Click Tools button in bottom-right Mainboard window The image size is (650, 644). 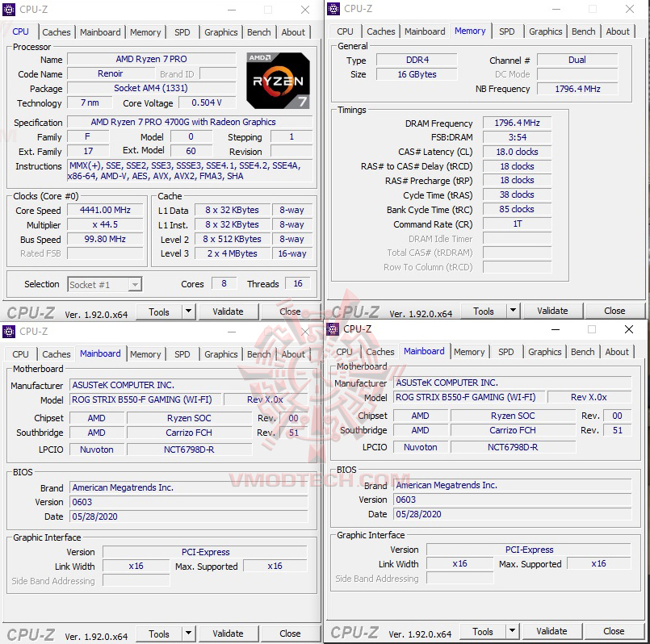tap(483, 632)
